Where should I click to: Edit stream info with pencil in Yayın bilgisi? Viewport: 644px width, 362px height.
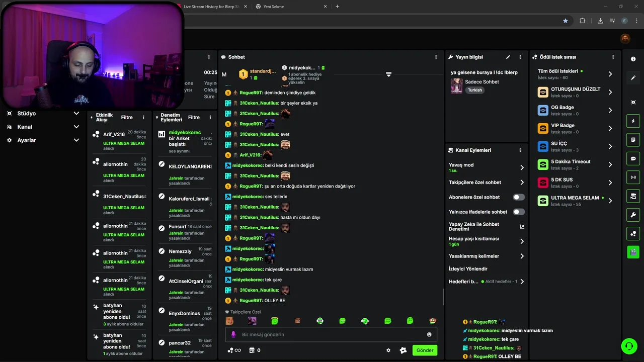pos(508,57)
